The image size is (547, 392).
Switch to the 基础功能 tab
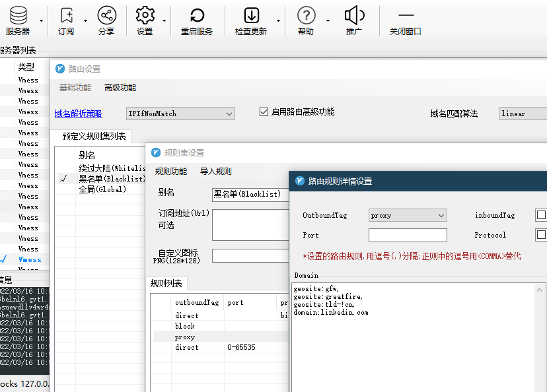point(75,88)
